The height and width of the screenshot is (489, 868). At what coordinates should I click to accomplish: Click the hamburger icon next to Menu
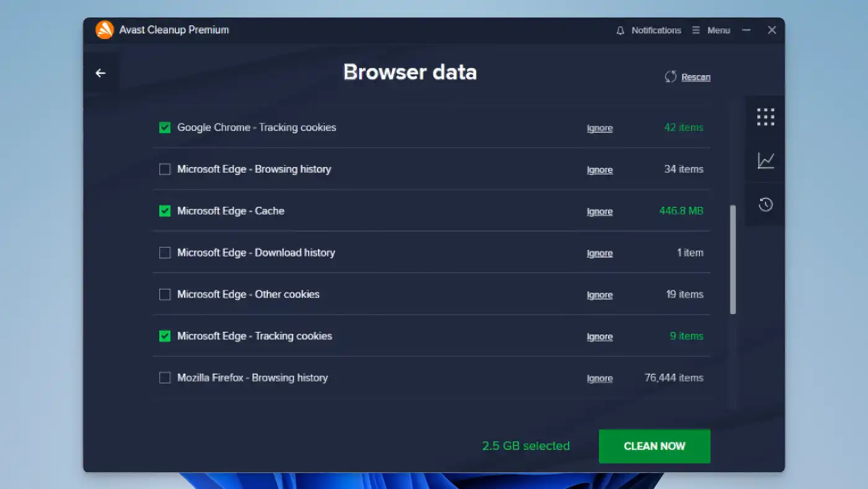point(696,30)
